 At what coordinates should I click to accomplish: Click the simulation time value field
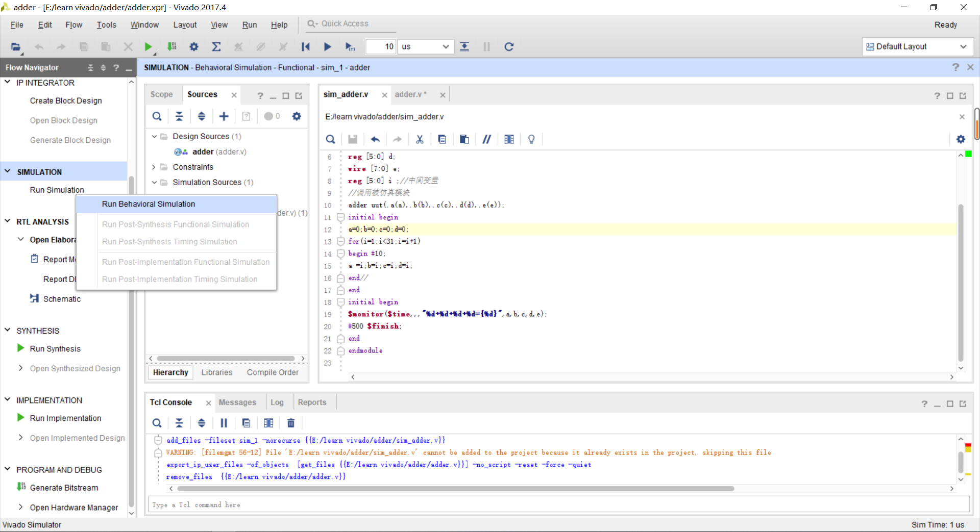(x=381, y=47)
